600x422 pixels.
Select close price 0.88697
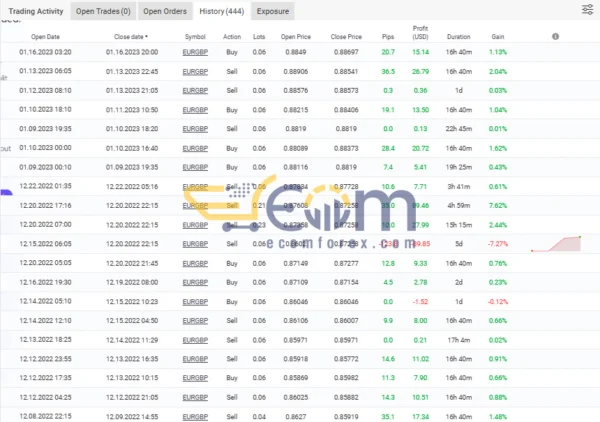pyautogui.click(x=346, y=52)
